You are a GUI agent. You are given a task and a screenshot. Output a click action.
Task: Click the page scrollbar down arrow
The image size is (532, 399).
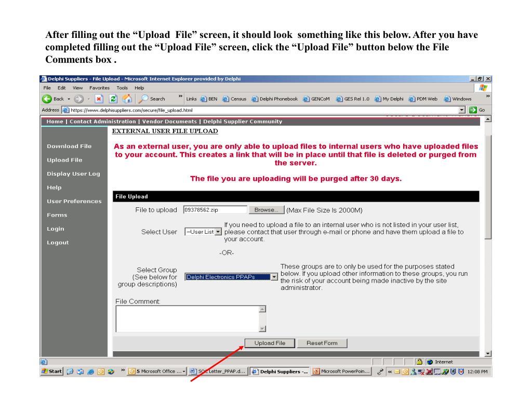(488, 353)
